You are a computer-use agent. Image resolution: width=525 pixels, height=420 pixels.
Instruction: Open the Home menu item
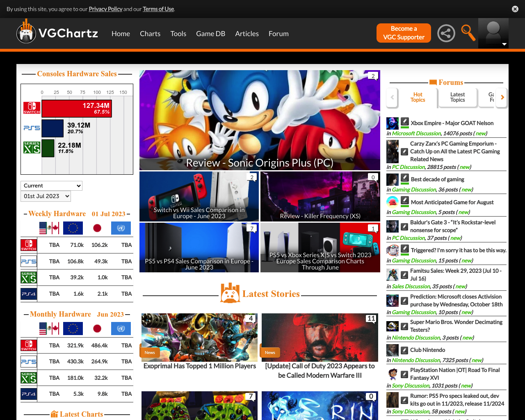coord(121,34)
